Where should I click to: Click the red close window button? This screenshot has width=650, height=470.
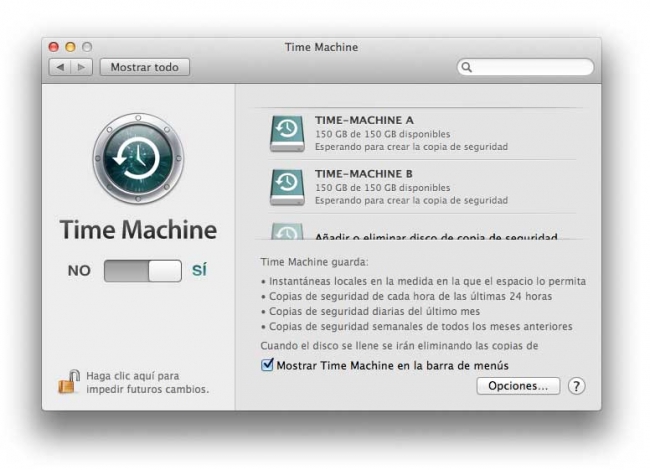(x=53, y=47)
